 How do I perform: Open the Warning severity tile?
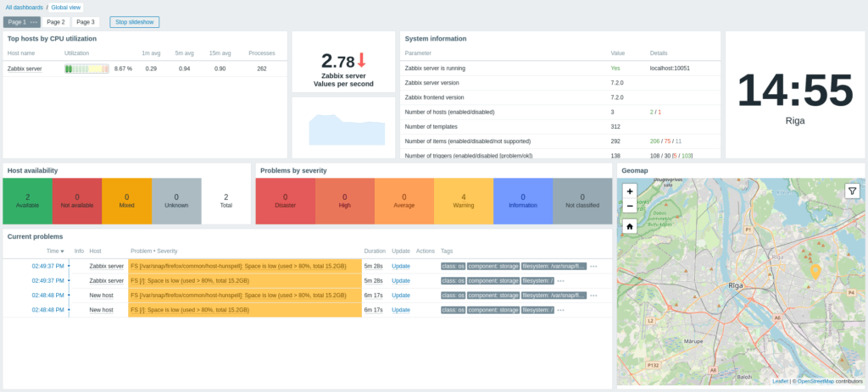(463, 202)
